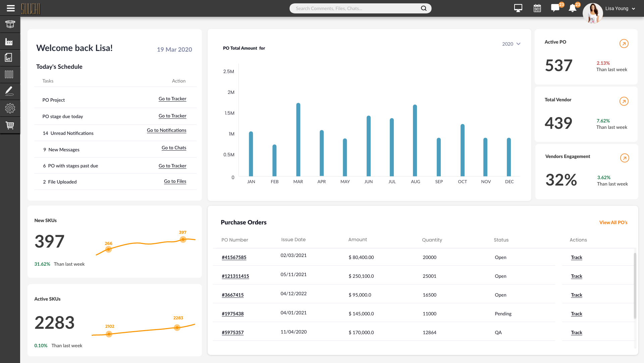Click the Amount column header
This screenshot has height=363, width=644.
(358, 240)
